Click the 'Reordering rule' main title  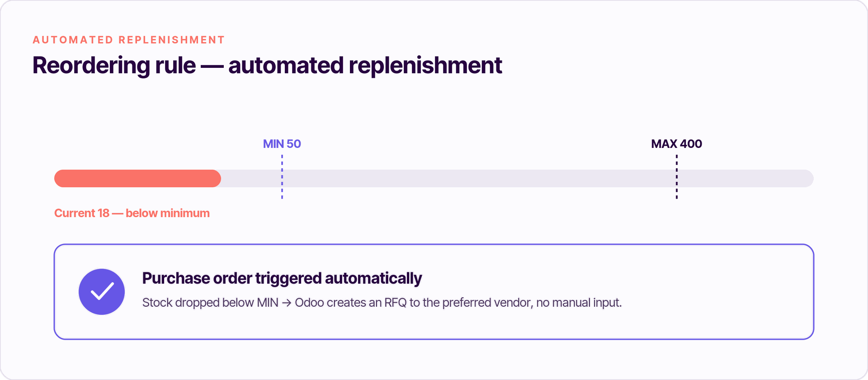coord(114,65)
